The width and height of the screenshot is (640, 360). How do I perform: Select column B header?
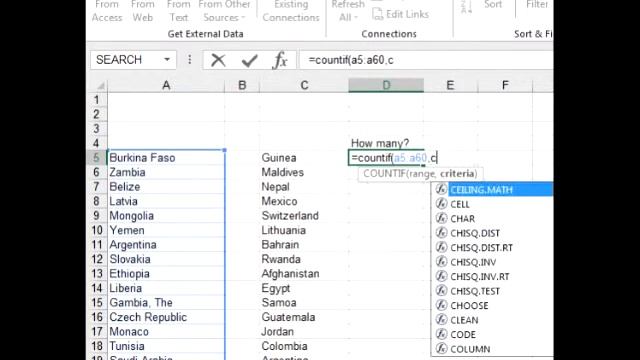[x=242, y=85]
